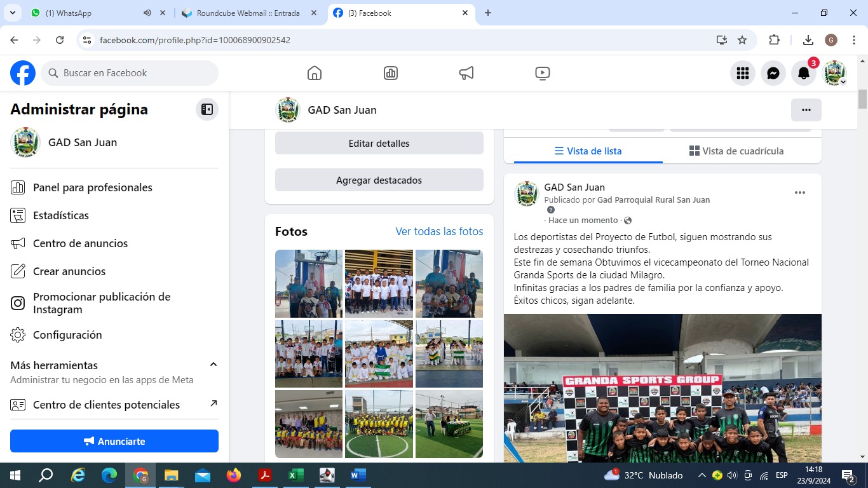Open the GAD San Juan page options menu
This screenshot has height=488, width=868.
[x=806, y=110]
